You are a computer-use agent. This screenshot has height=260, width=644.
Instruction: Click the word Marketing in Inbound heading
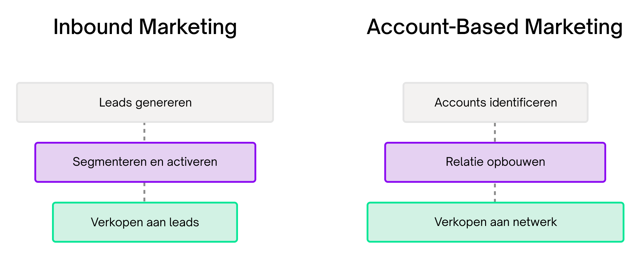[x=188, y=27]
